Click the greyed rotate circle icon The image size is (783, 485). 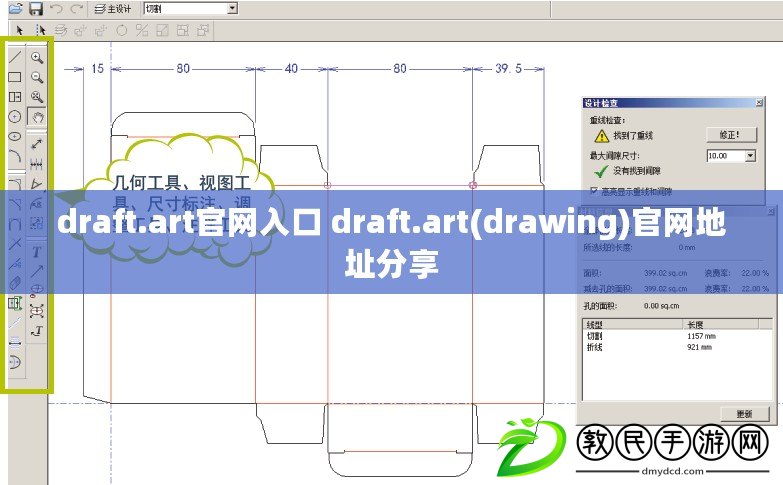[121, 30]
